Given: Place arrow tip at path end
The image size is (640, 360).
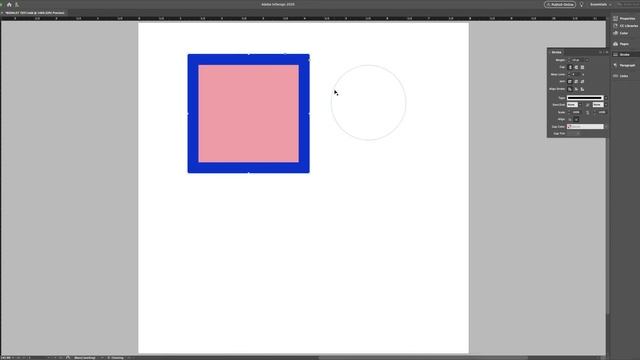Looking at the screenshot, I should [x=576, y=120].
